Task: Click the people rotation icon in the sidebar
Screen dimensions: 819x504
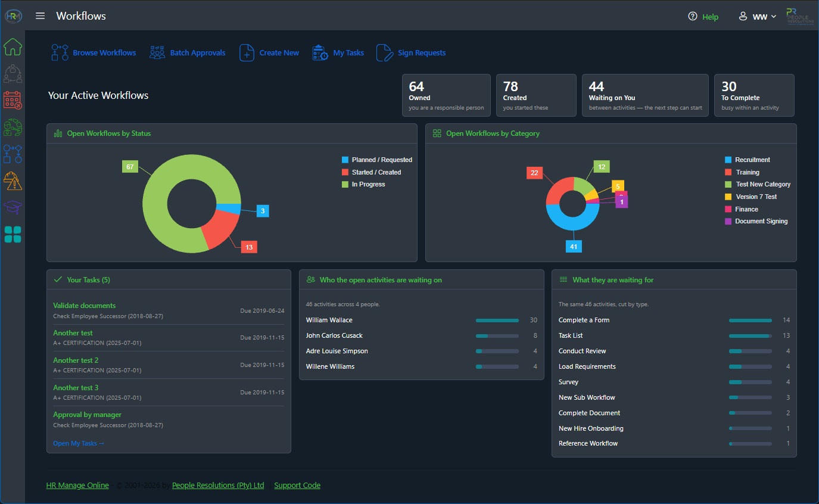Action: (x=13, y=74)
